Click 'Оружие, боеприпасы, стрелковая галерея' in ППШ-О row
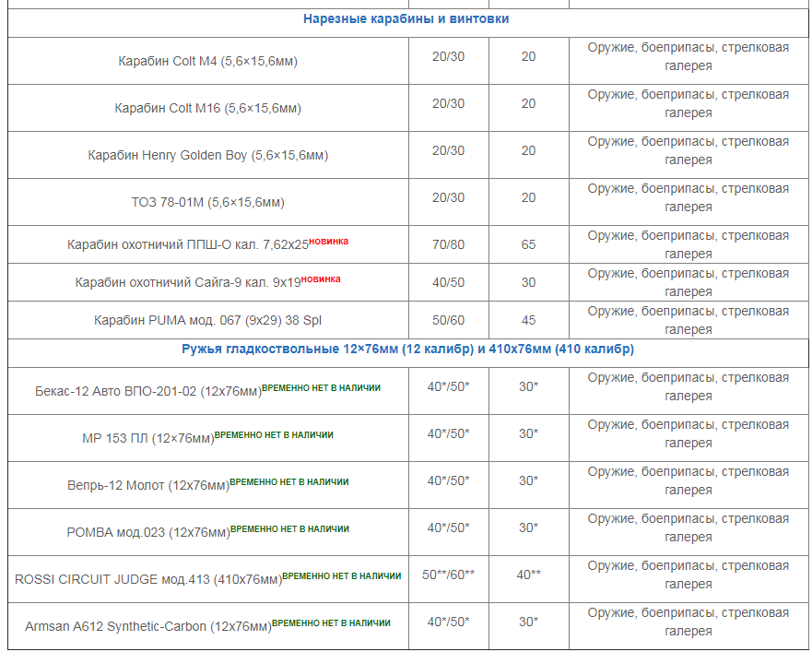812x652 pixels. coord(688,244)
